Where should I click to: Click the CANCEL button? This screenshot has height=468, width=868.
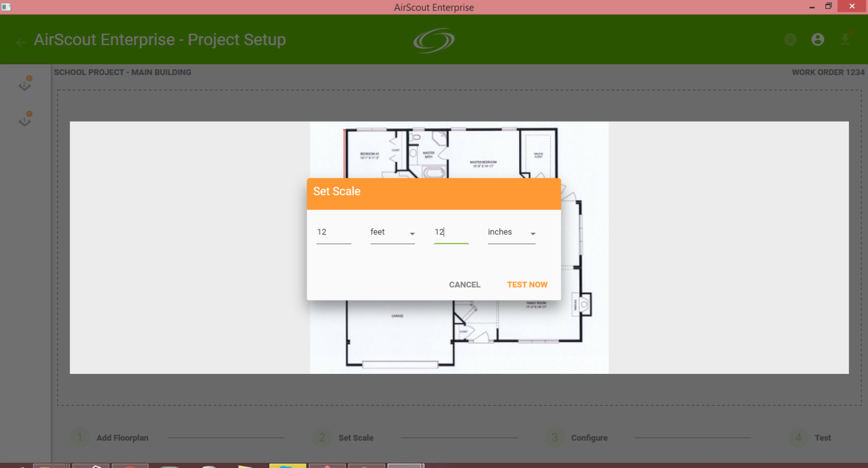pos(465,285)
